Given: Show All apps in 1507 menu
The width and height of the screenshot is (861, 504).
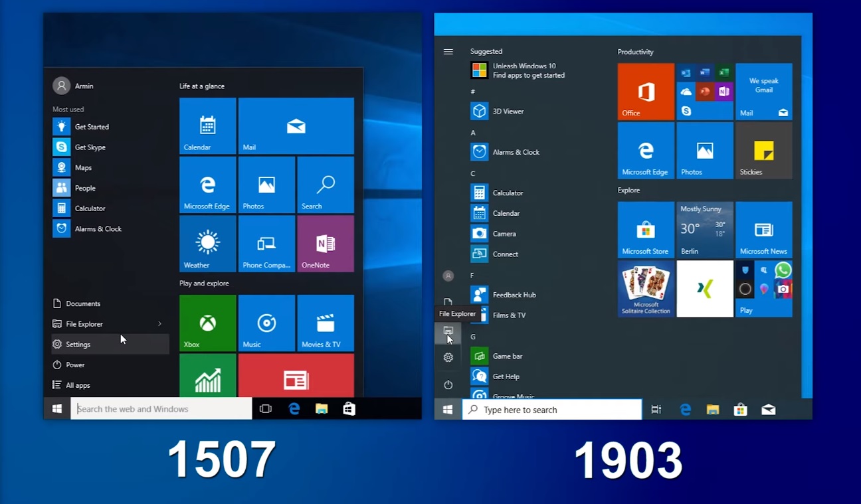Looking at the screenshot, I should pyautogui.click(x=110, y=385).
